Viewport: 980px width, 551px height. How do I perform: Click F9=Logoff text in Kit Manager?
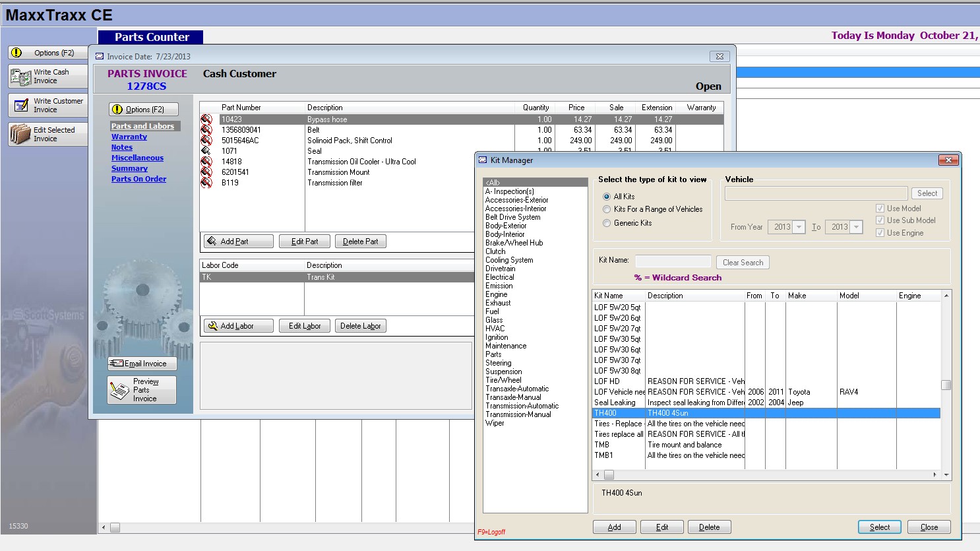pos(491,532)
